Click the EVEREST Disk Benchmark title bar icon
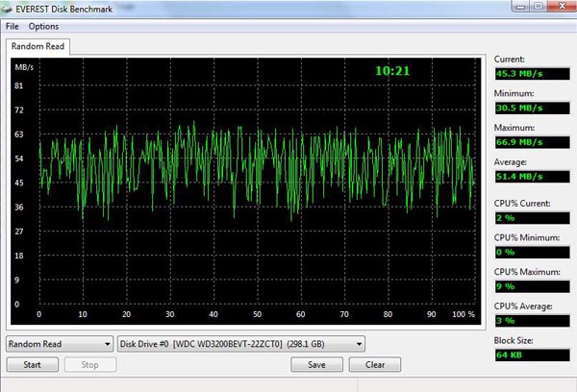The image size is (577, 392). [x=7, y=9]
